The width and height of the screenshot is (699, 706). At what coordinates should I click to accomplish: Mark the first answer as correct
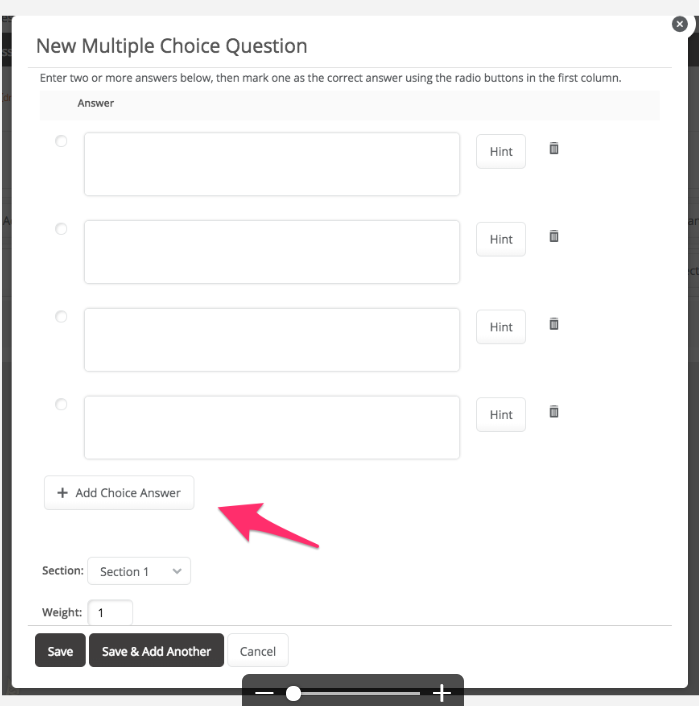(x=61, y=141)
